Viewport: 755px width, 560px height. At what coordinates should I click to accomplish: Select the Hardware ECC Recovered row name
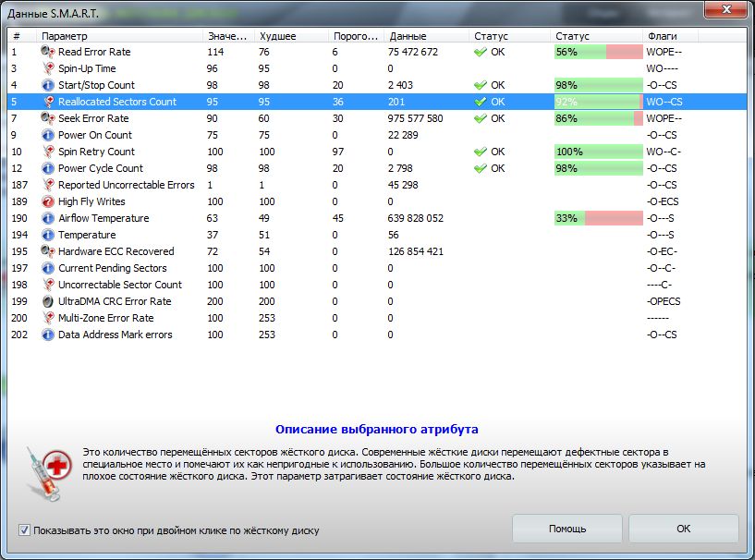pos(116,251)
